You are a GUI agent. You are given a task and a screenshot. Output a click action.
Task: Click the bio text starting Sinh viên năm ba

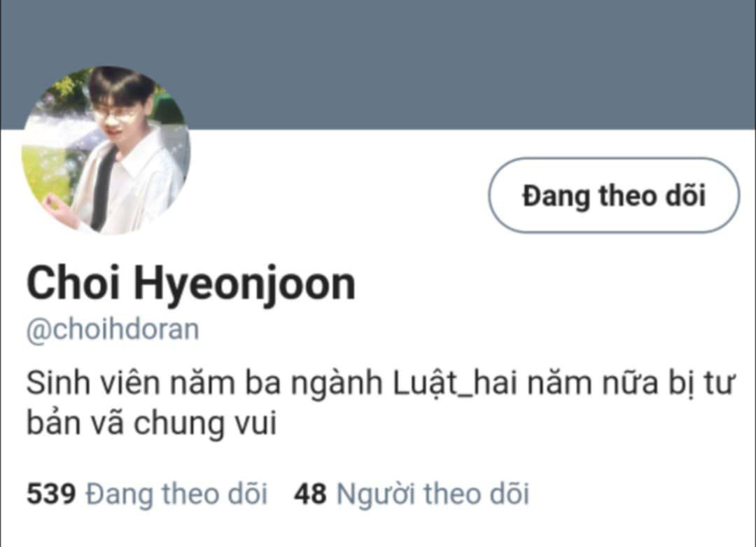pyautogui.click(x=380, y=403)
